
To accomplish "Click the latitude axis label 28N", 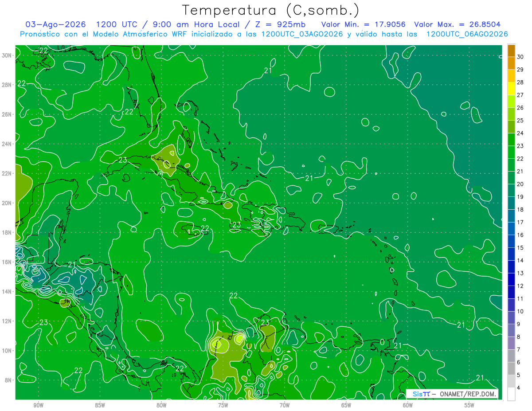I will (6, 85).
